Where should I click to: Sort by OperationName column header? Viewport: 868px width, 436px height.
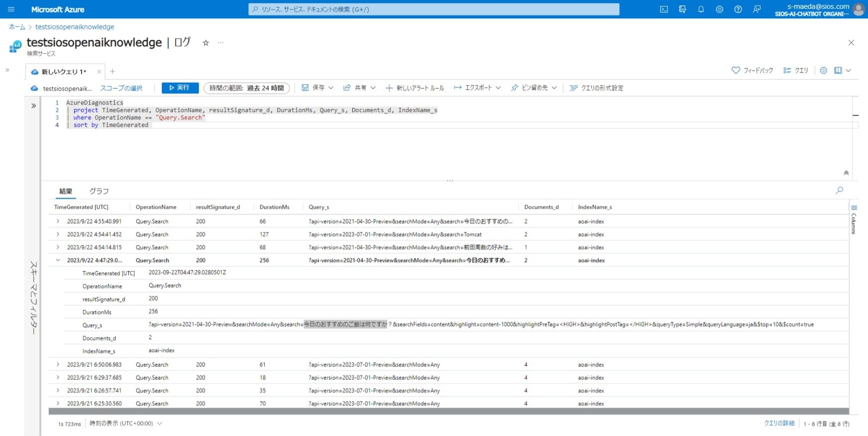156,207
